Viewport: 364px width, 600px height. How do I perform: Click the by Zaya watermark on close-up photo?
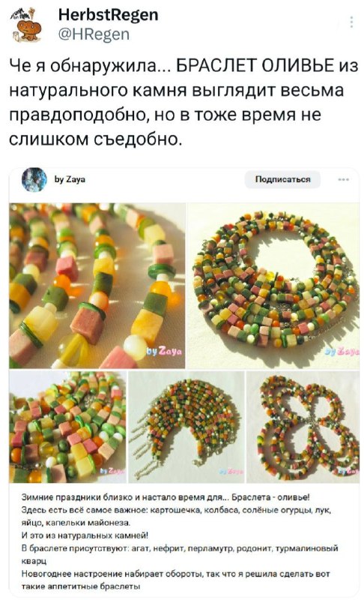[x=165, y=351]
